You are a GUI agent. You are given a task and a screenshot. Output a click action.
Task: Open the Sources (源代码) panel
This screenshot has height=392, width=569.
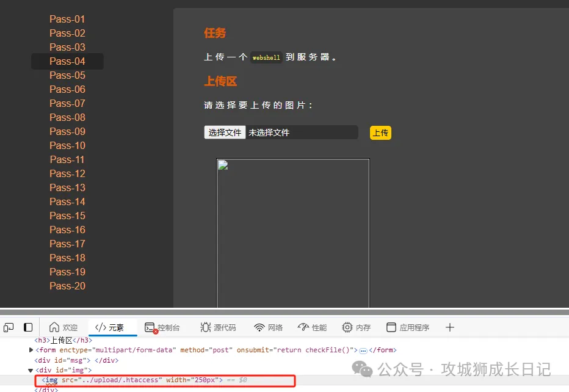217,328
